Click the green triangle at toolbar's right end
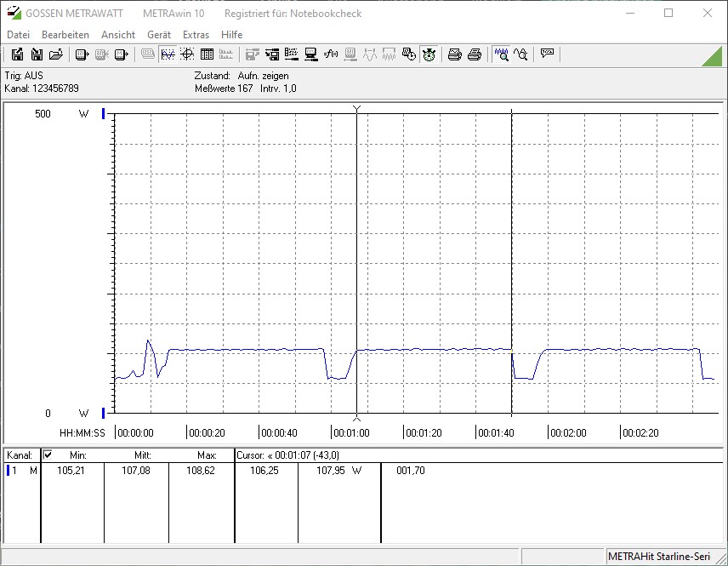Viewport: 728px width, 566px height. [x=714, y=56]
